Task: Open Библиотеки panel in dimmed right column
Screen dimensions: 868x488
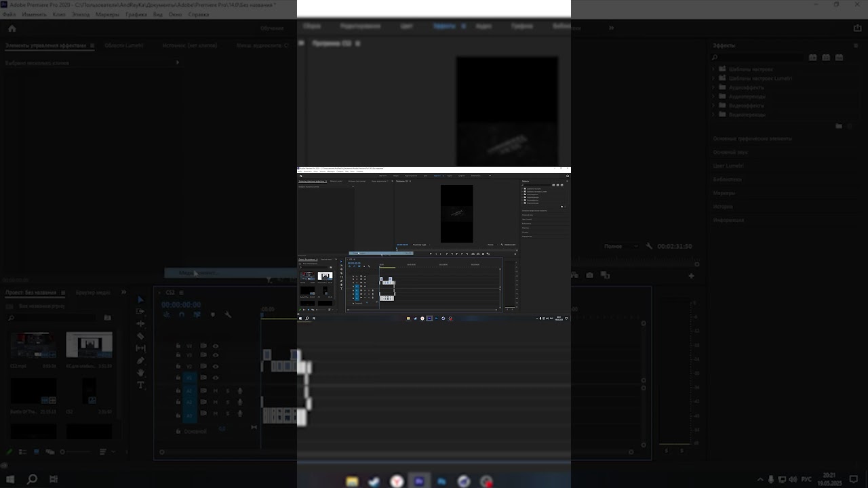Action: click(727, 179)
